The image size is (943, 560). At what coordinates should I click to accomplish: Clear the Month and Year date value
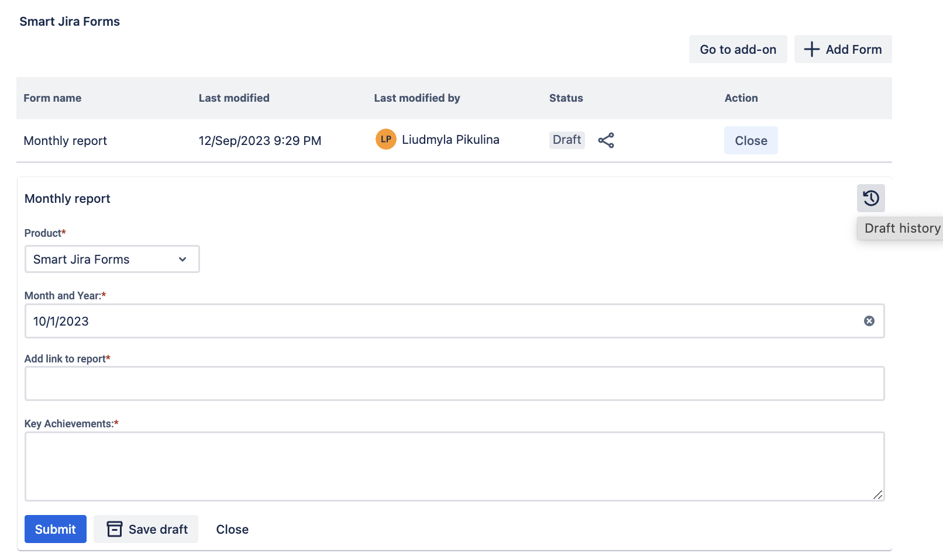869,321
